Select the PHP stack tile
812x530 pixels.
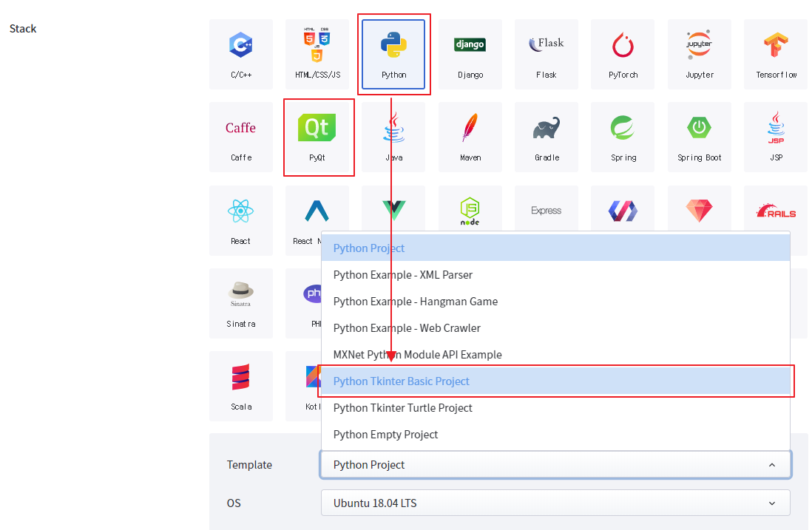(304, 303)
